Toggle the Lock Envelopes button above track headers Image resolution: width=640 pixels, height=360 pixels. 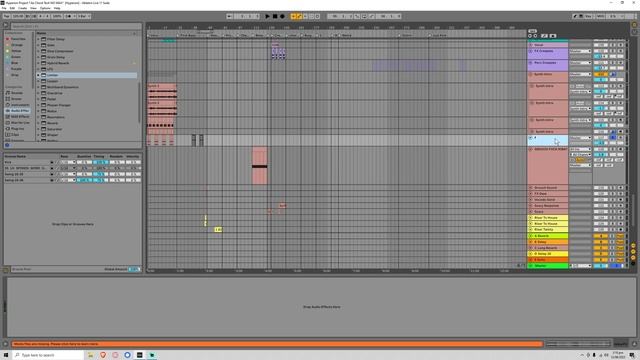point(553,36)
